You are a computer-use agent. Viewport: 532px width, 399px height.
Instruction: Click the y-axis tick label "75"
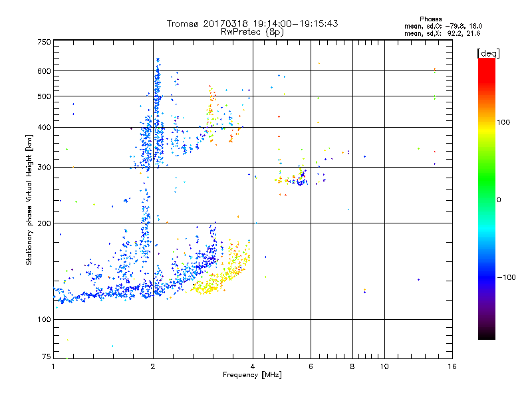[x=47, y=356]
